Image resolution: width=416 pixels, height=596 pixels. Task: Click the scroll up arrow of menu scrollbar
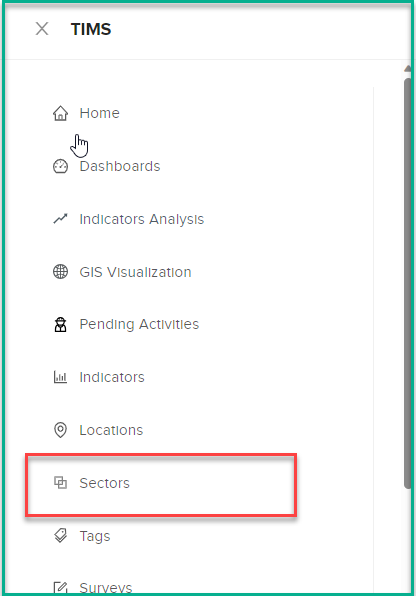[408, 68]
